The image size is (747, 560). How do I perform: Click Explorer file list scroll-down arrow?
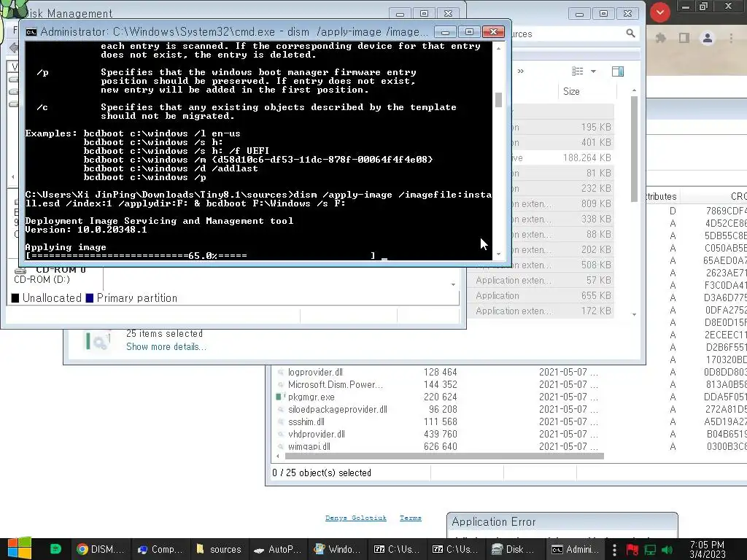[x=634, y=314]
